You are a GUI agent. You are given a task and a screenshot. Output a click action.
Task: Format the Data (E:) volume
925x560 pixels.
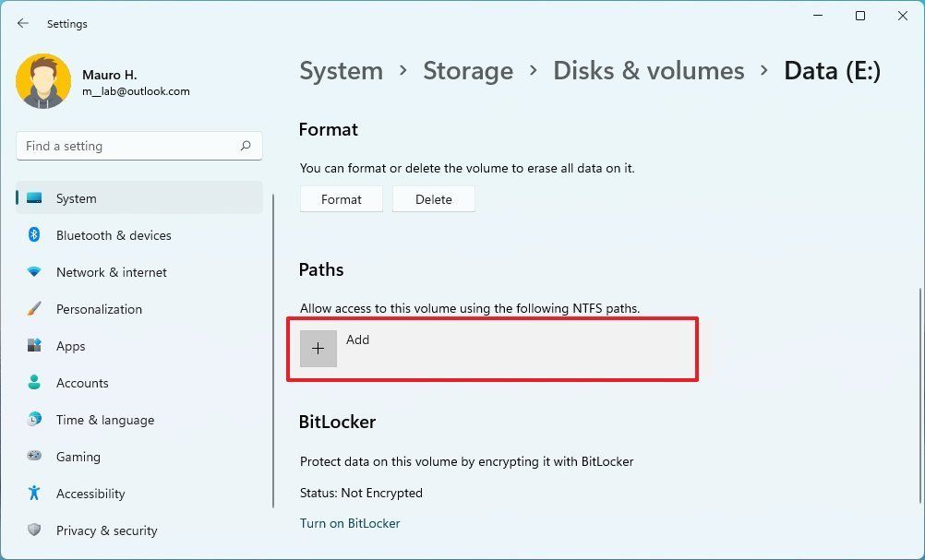(341, 198)
